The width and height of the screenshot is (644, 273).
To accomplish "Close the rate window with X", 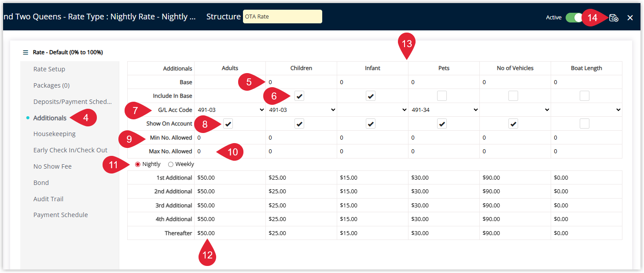I will tap(630, 18).
